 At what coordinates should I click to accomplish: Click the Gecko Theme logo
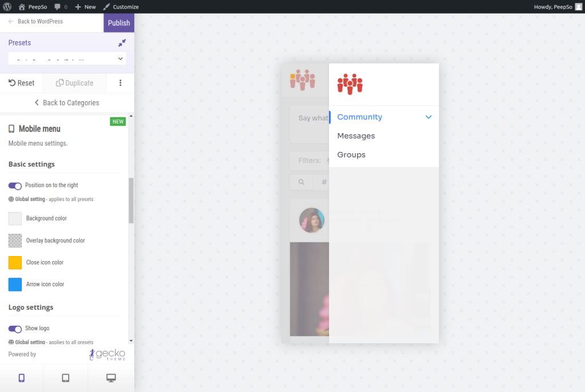pos(107,354)
